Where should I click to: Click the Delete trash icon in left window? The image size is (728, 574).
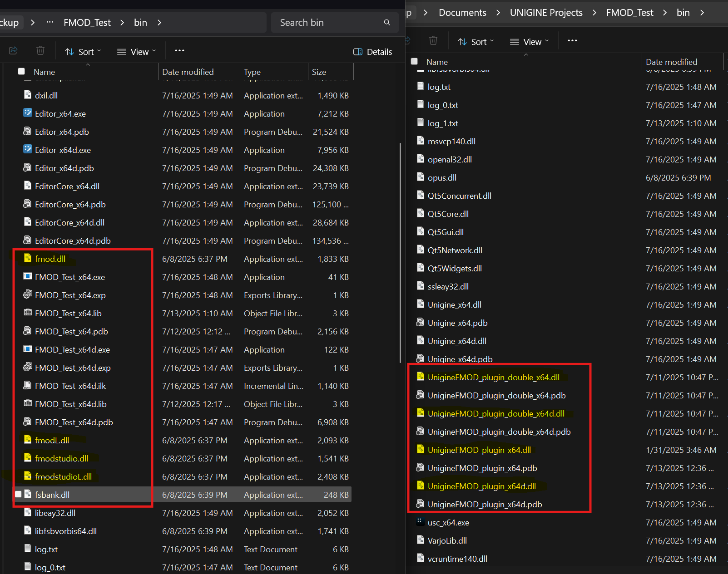(40, 51)
